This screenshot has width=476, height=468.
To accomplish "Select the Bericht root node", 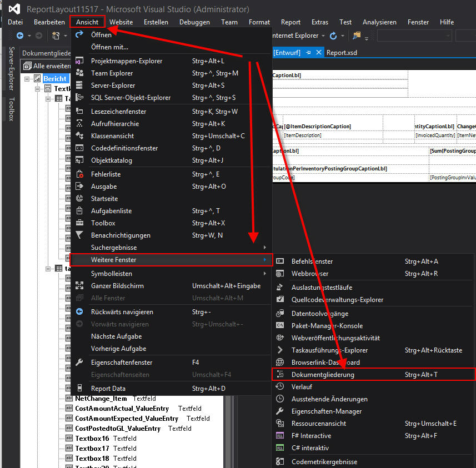I will coord(54,79).
